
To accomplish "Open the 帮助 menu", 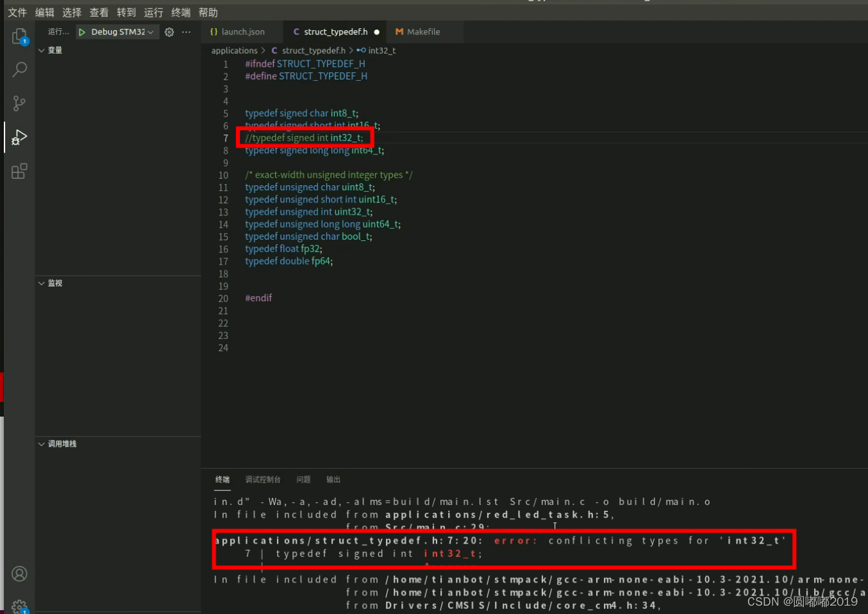I will [208, 12].
